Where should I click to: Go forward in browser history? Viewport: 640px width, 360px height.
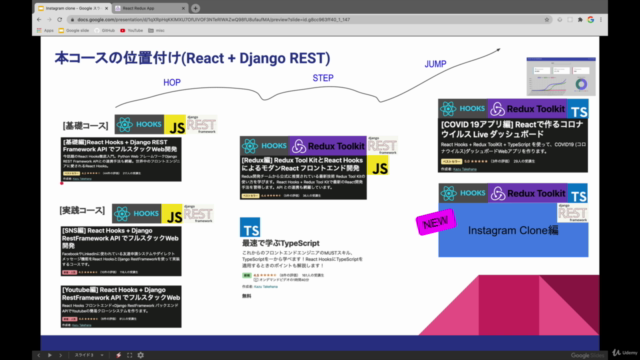(x=49, y=20)
